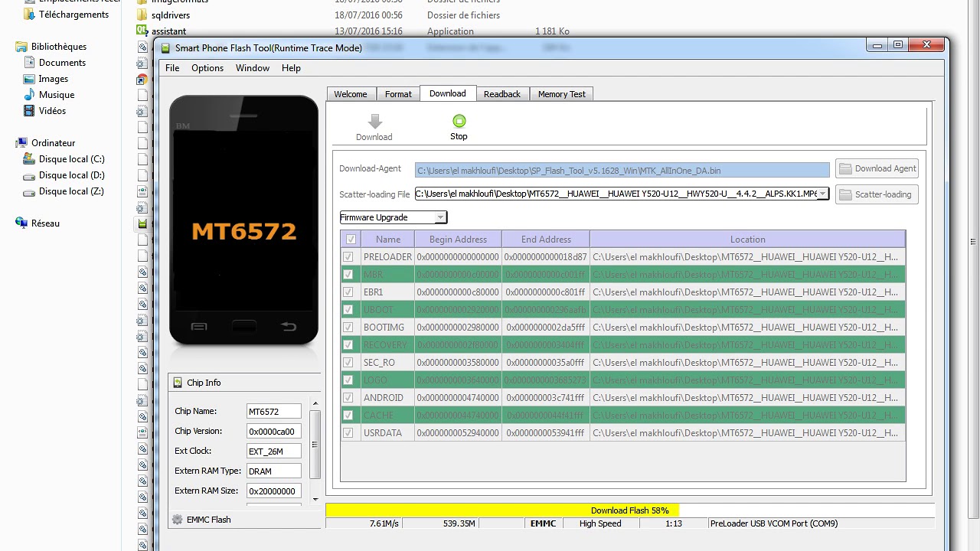Click the Extern RAM Size field

(274, 491)
